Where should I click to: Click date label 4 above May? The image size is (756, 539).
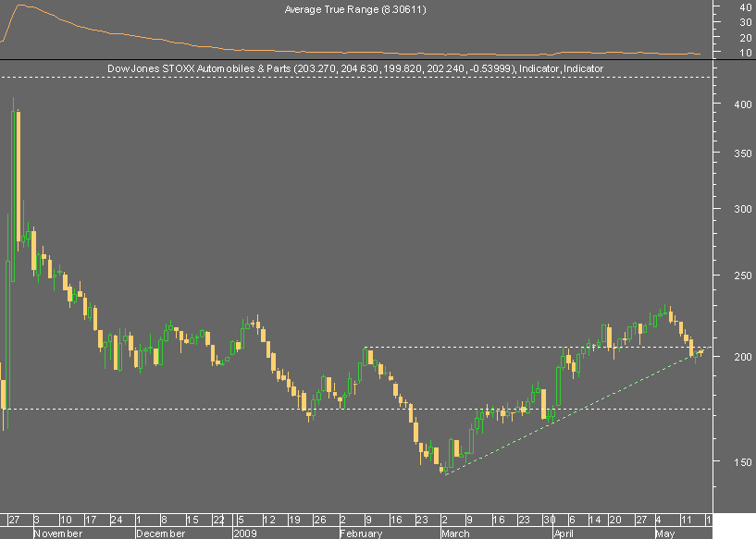(658, 521)
